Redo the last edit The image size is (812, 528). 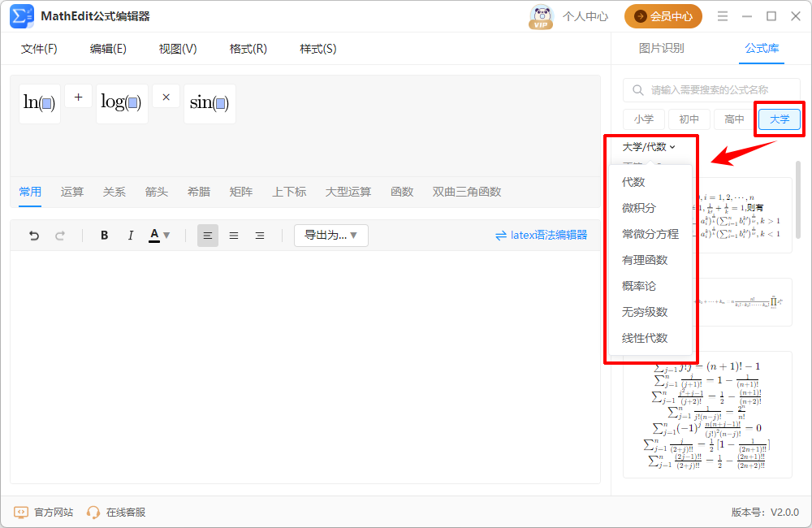click(60, 236)
